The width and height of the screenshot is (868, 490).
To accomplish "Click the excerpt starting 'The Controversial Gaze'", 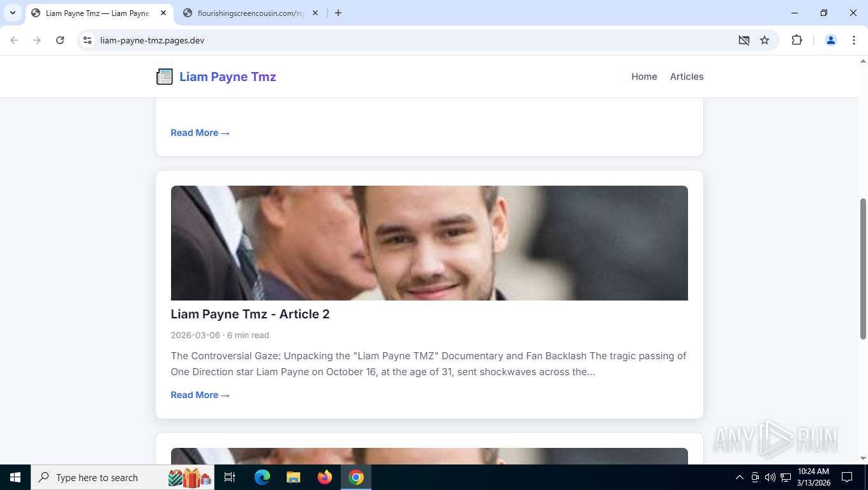I will 429,364.
